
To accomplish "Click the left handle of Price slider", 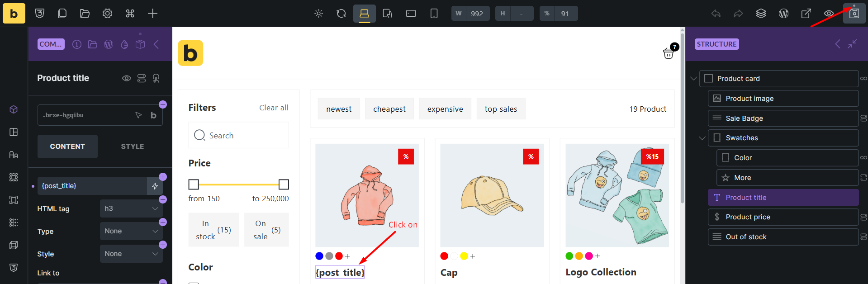I will pos(194,185).
